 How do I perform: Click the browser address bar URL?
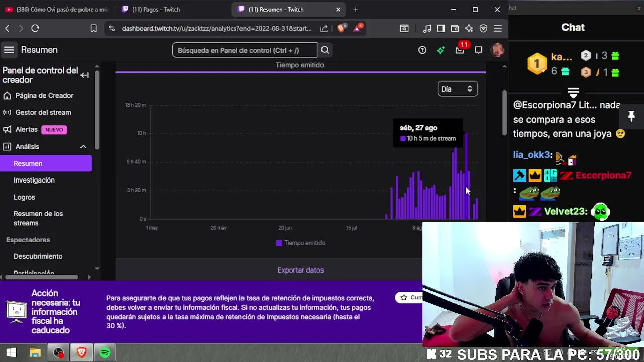[x=217, y=29]
